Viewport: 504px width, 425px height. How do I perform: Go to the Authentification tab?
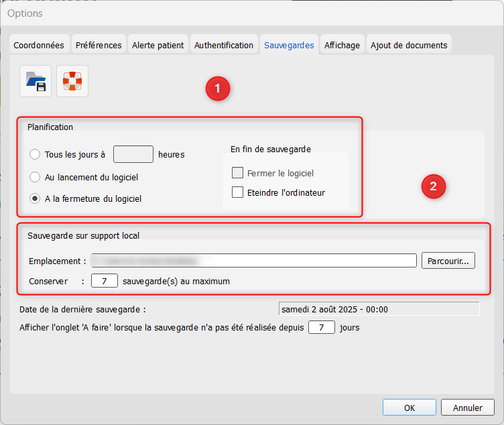[224, 45]
